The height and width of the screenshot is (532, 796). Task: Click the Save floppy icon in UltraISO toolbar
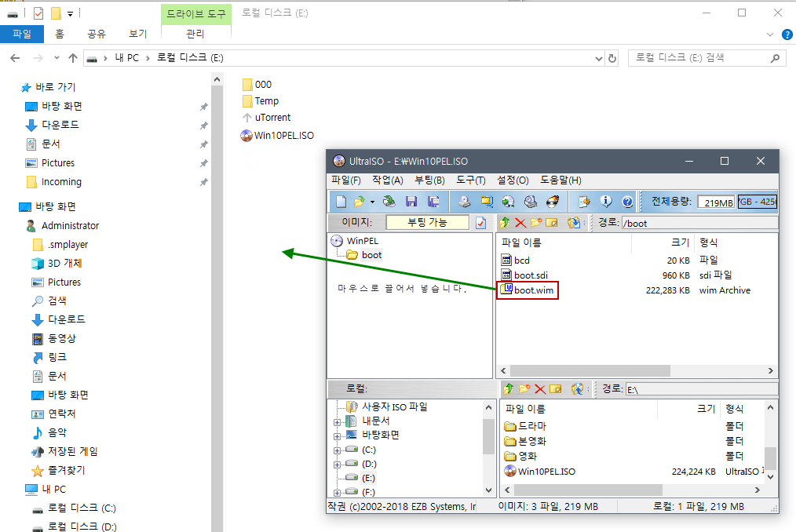click(411, 202)
